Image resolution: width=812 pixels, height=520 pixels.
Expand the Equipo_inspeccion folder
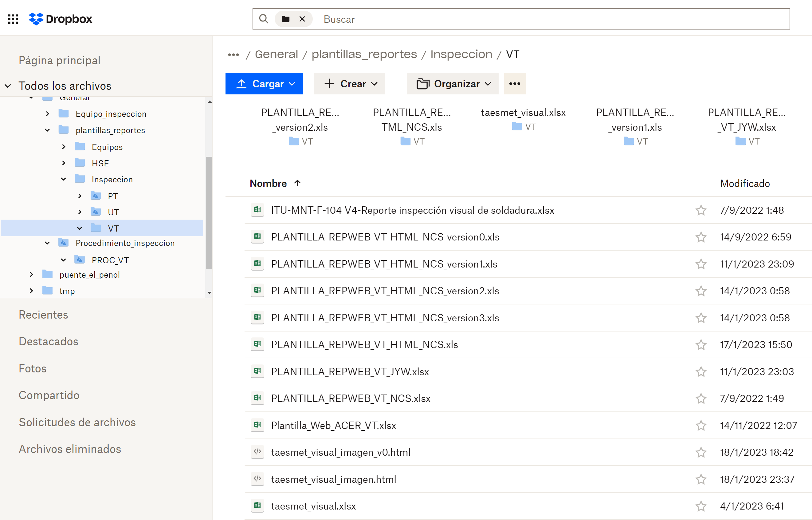[x=48, y=114]
